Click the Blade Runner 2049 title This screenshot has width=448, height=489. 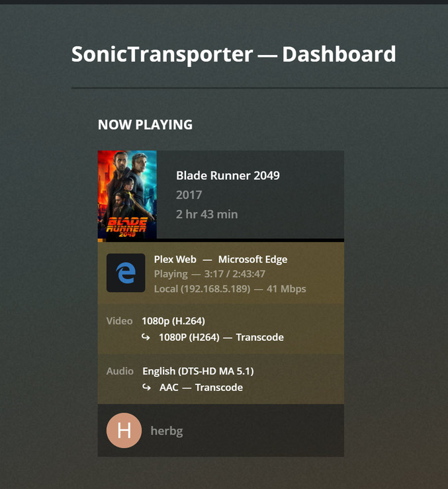coord(228,175)
